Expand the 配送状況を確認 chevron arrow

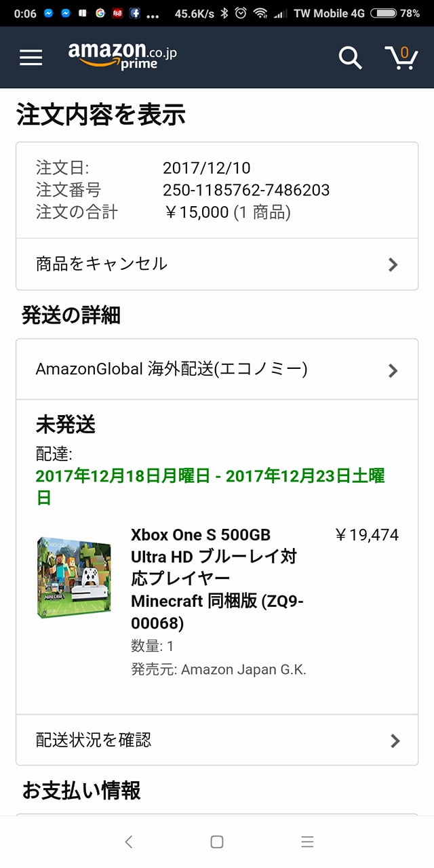coord(395,741)
